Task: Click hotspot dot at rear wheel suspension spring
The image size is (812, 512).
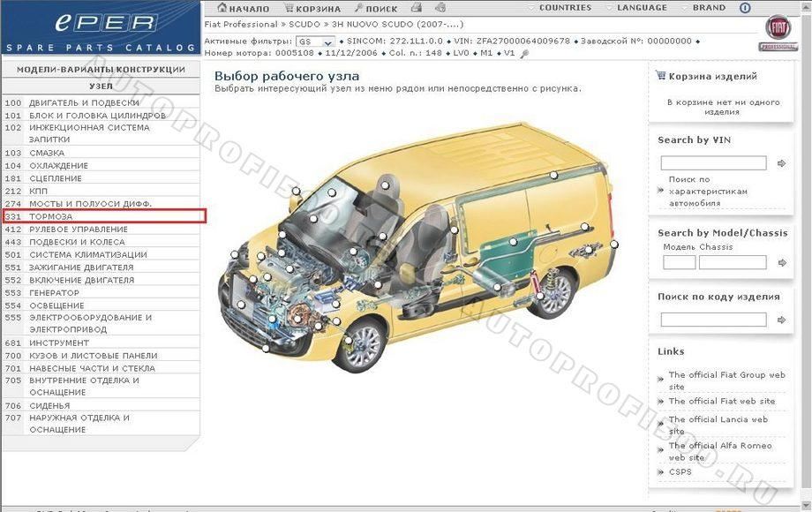Action: pos(539,296)
